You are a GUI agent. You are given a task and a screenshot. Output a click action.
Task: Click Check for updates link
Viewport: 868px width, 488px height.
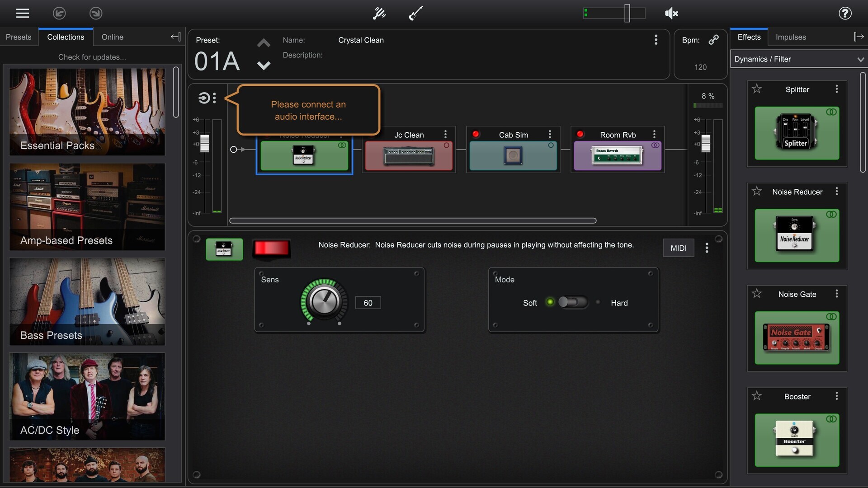[92, 57]
